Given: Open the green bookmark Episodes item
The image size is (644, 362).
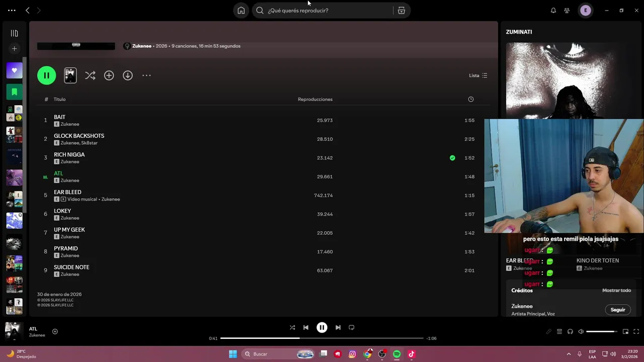Looking at the screenshot, I should point(14,92).
